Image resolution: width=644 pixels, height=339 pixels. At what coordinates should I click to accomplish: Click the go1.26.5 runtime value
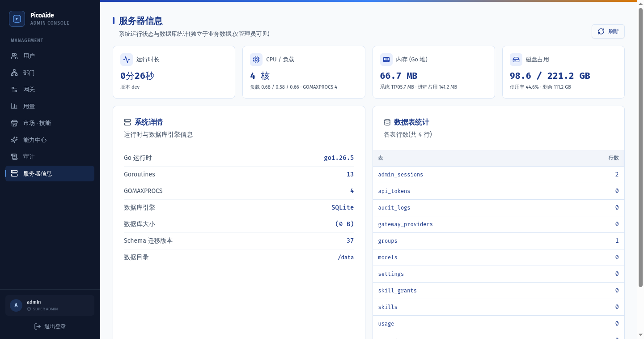[339, 158]
